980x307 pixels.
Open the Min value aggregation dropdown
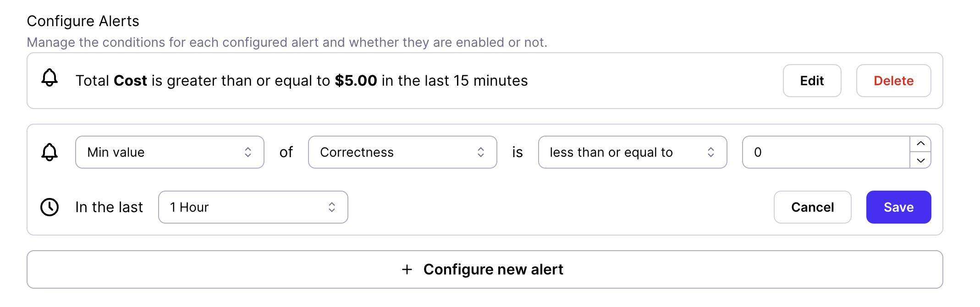pos(169,152)
